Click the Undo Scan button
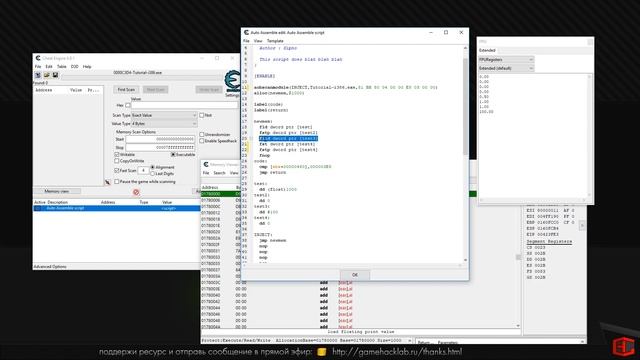The image size is (640, 360). [x=209, y=89]
